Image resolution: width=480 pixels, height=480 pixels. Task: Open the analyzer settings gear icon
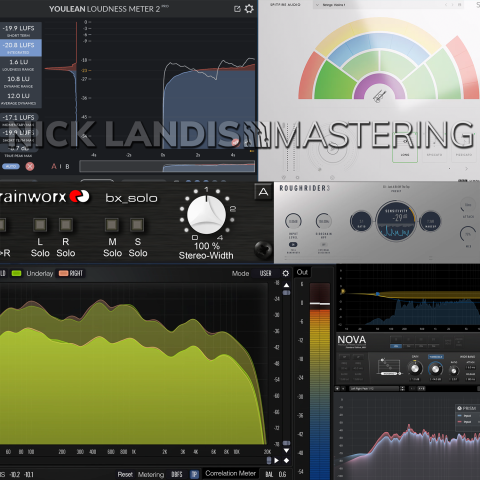[x=286, y=273]
